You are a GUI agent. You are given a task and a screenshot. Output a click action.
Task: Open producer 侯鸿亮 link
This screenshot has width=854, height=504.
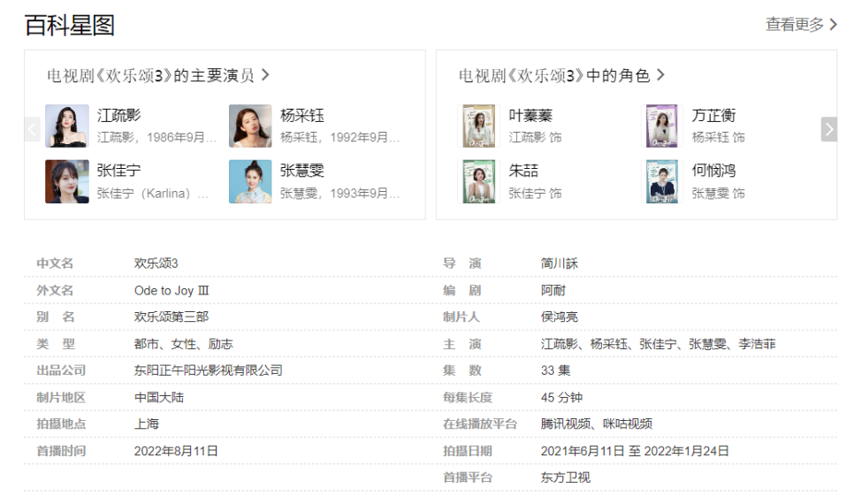point(560,317)
